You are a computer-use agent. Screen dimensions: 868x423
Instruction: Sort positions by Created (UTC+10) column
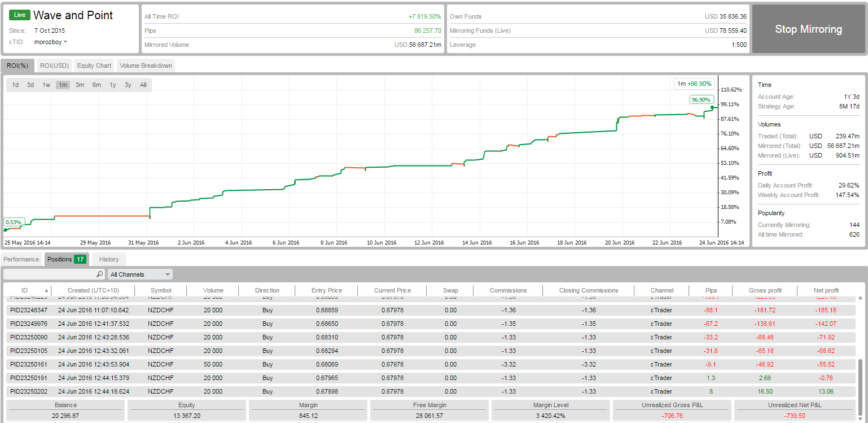93,290
